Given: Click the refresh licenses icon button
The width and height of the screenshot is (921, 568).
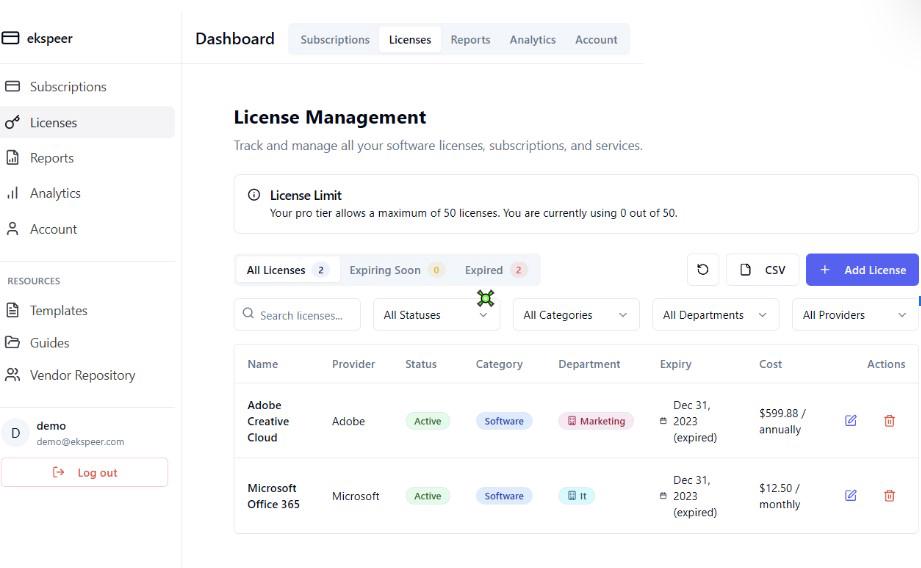Looking at the screenshot, I should (702, 270).
